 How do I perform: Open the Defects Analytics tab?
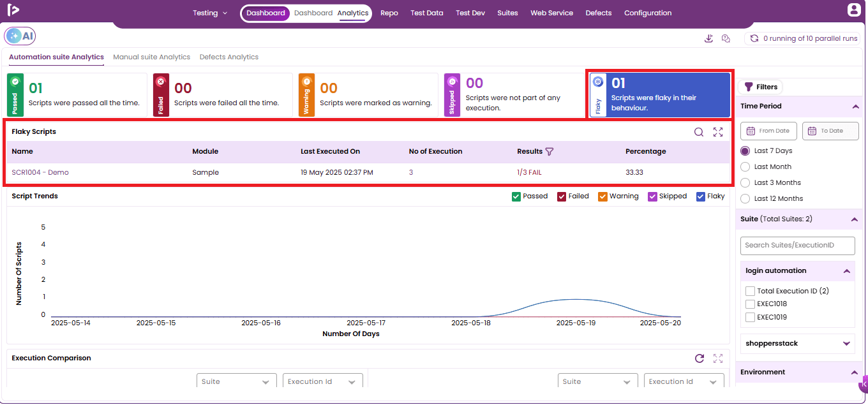[229, 57]
